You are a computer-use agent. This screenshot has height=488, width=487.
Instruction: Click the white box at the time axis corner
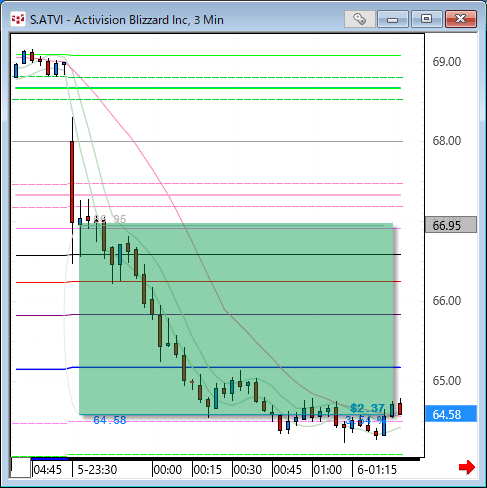click(x=21, y=468)
